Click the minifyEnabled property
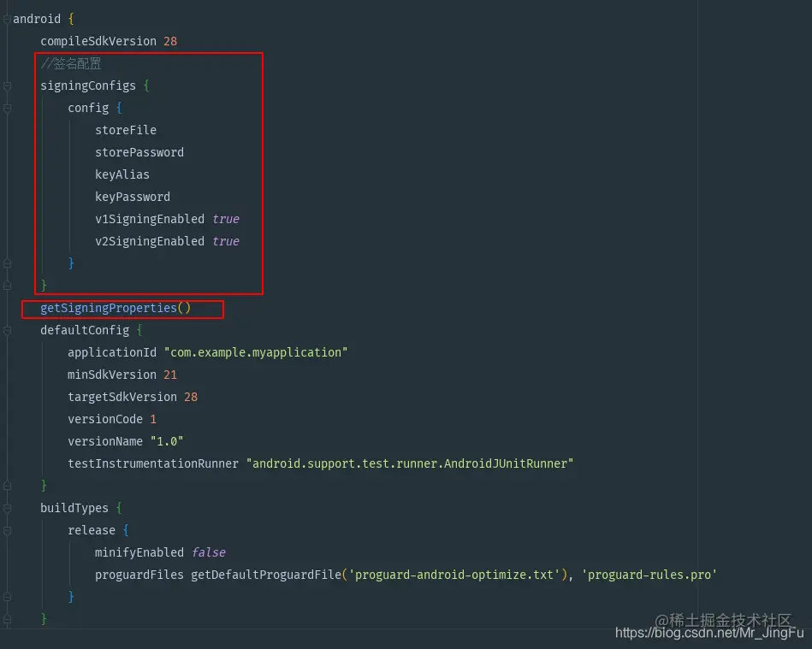 tap(139, 552)
